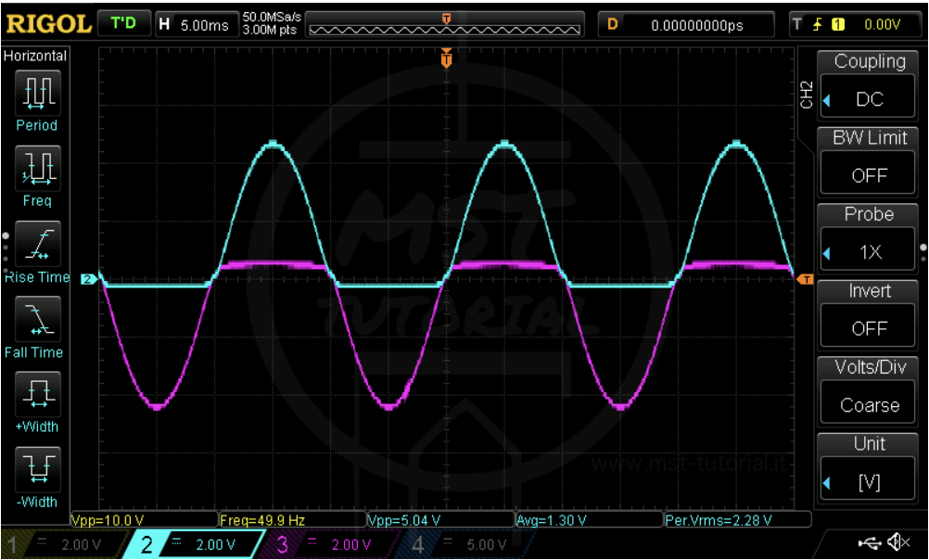Viewport: 929px width, 560px height.
Task: Click the USB connection icon
Action: click(x=870, y=542)
